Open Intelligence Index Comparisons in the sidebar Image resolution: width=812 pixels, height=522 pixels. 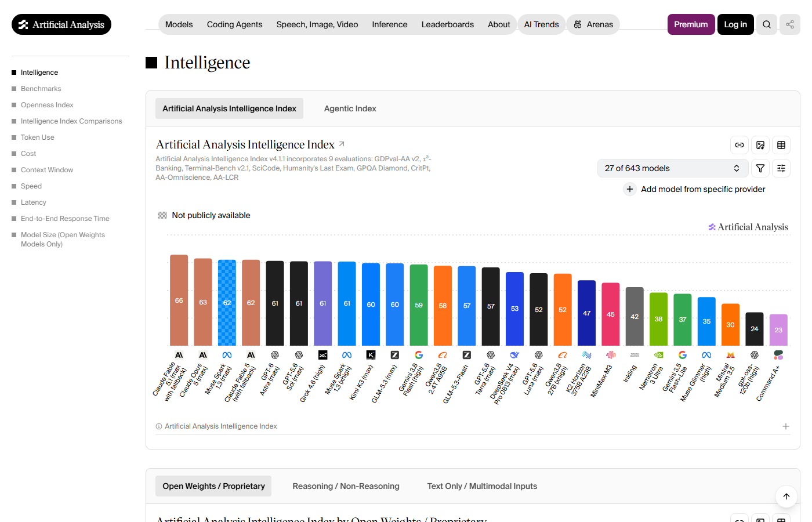pos(71,121)
